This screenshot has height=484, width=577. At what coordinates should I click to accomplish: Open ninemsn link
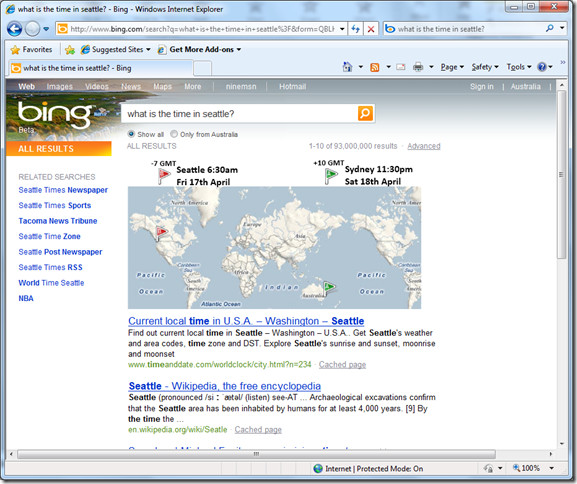(241, 86)
